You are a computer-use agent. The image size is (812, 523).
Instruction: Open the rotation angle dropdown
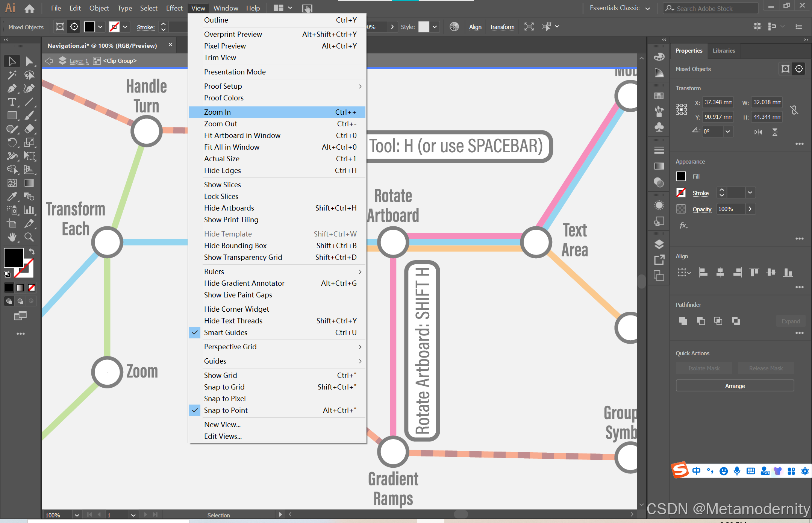(728, 131)
